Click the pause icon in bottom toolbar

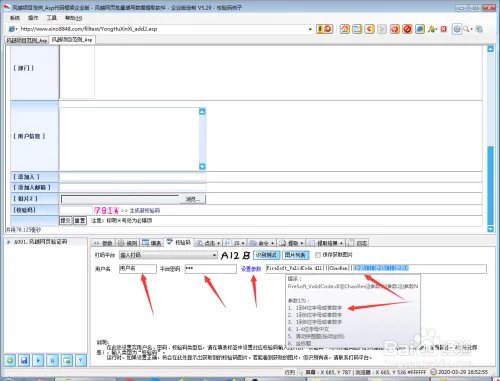coord(53,360)
